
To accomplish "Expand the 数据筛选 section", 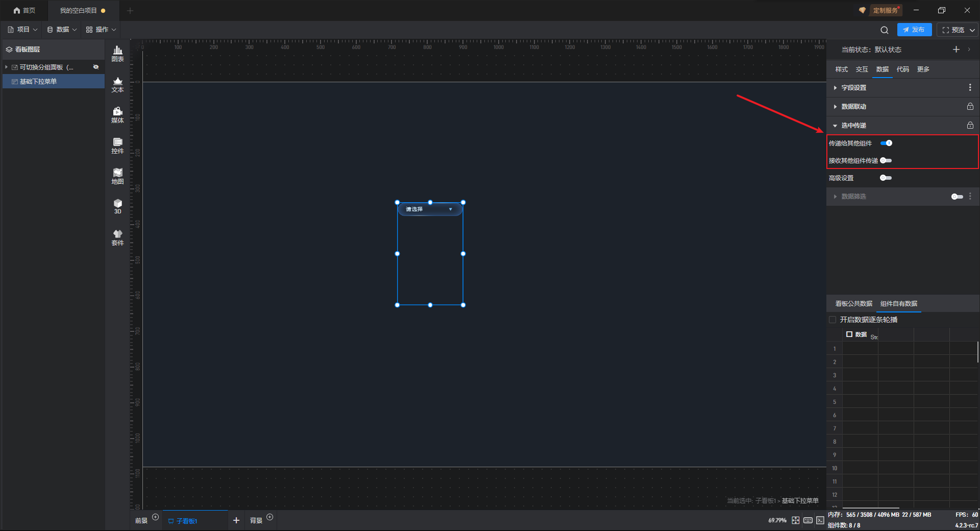I will tap(835, 197).
